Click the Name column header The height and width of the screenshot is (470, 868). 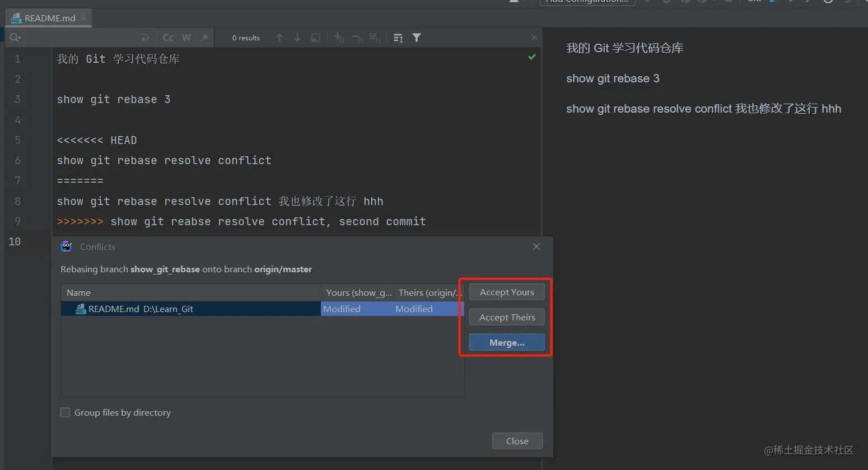click(190, 292)
